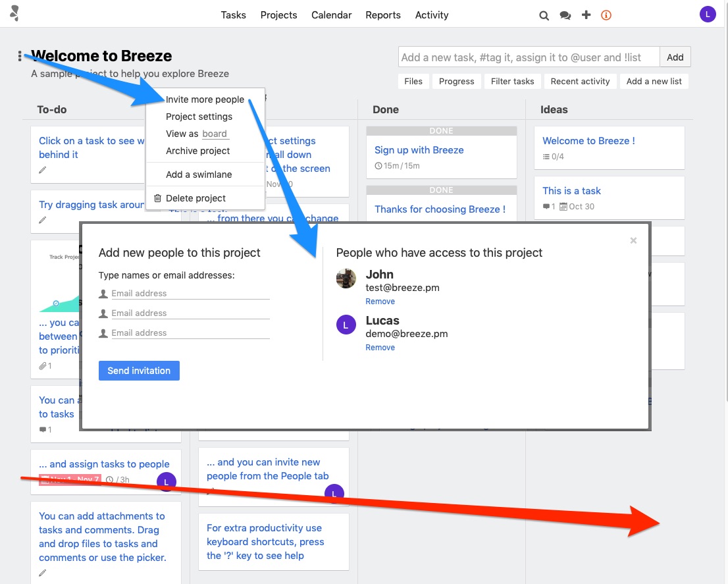Open 'invite new people from People tab' task
Screen dimensions: 728x584
(268, 469)
